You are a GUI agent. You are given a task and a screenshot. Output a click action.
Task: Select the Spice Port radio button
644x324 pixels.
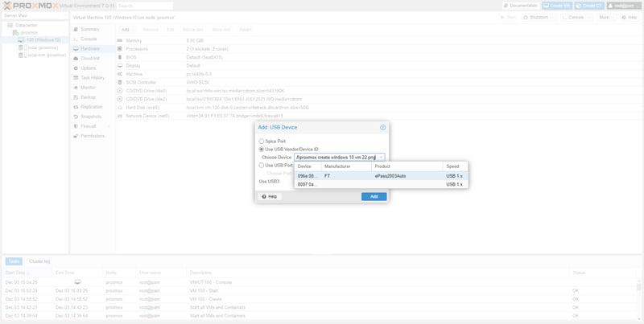[x=261, y=141]
